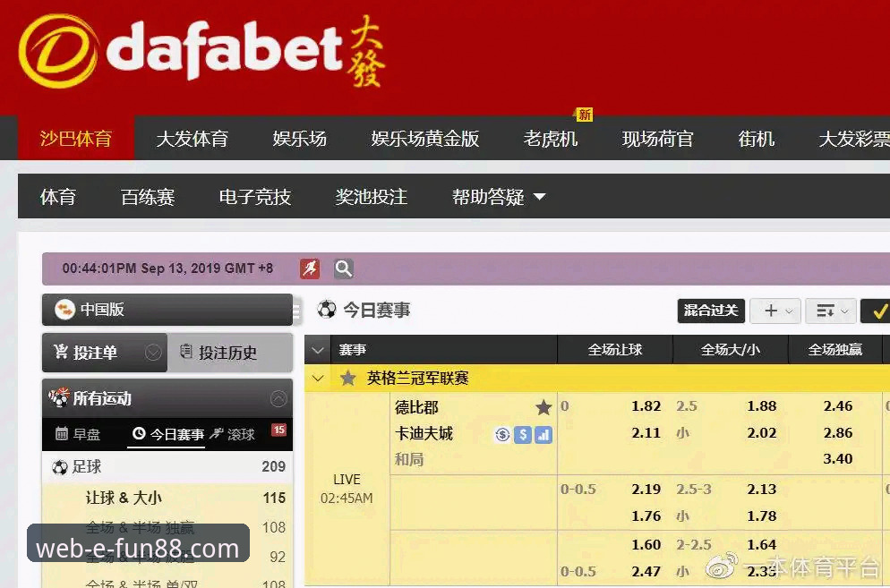This screenshot has height=588, width=890.
Task: Click handicap 0-0.5 odds 2.19
Action: click(646, 490)
